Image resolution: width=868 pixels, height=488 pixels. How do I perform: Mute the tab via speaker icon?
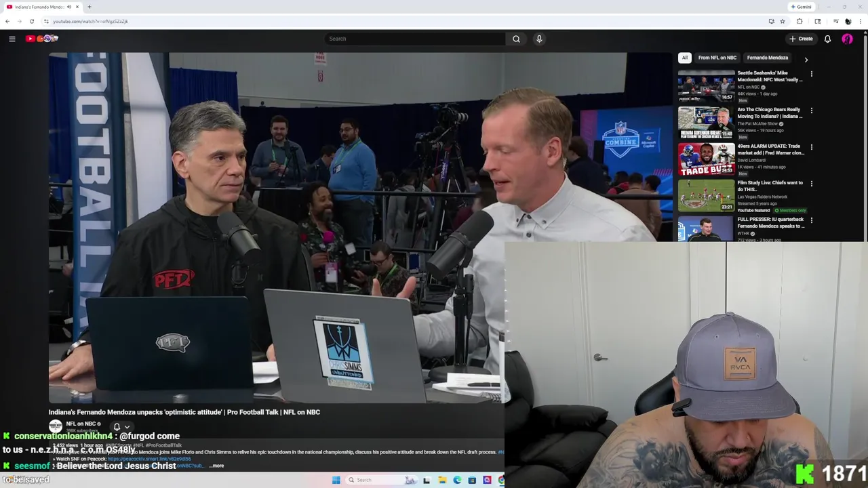[69, 7]
